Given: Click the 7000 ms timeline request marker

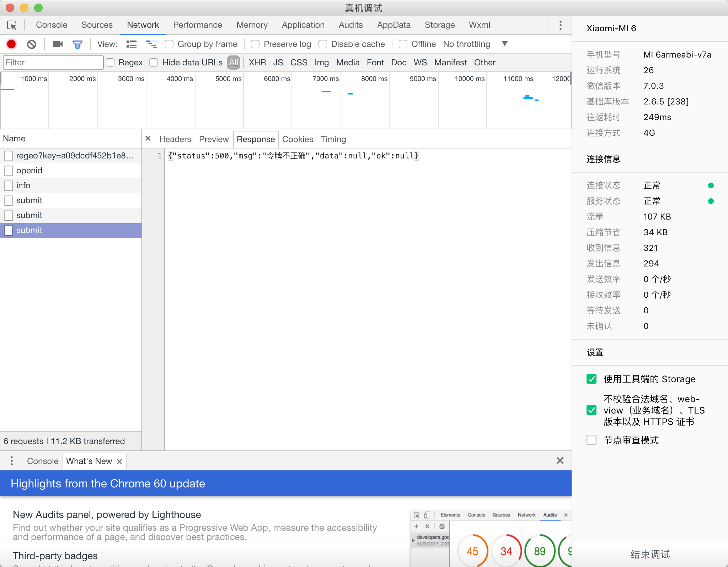Looking at the screenshot, I should 326,92.
